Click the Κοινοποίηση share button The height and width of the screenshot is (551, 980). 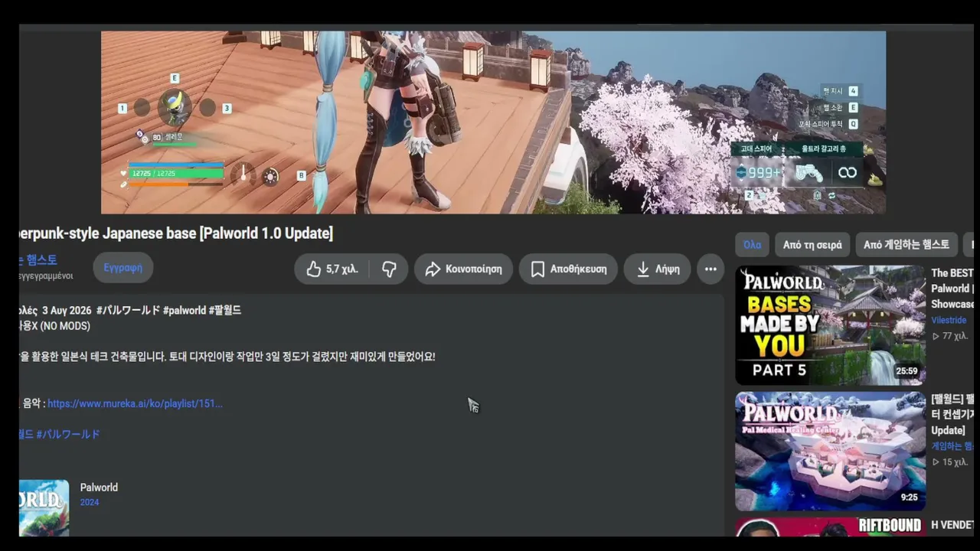pos(463,269)
